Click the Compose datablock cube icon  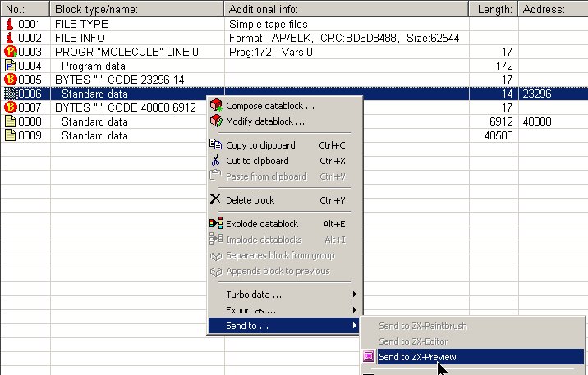pos(216,105)
